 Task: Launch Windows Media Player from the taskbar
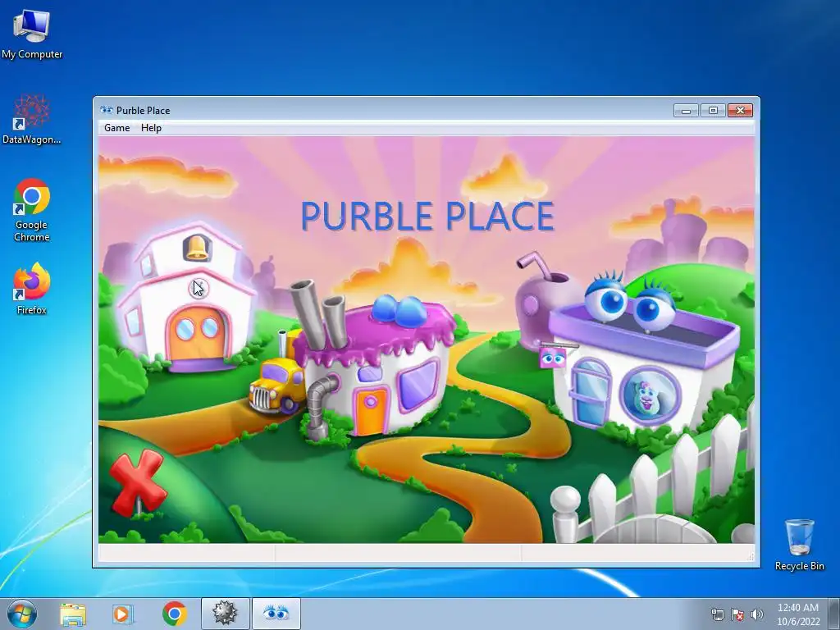(x=123, y=614)
